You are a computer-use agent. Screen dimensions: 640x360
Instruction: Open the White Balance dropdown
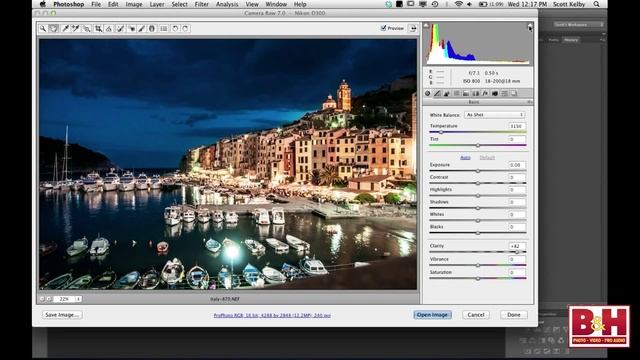(x=494, y=115)
